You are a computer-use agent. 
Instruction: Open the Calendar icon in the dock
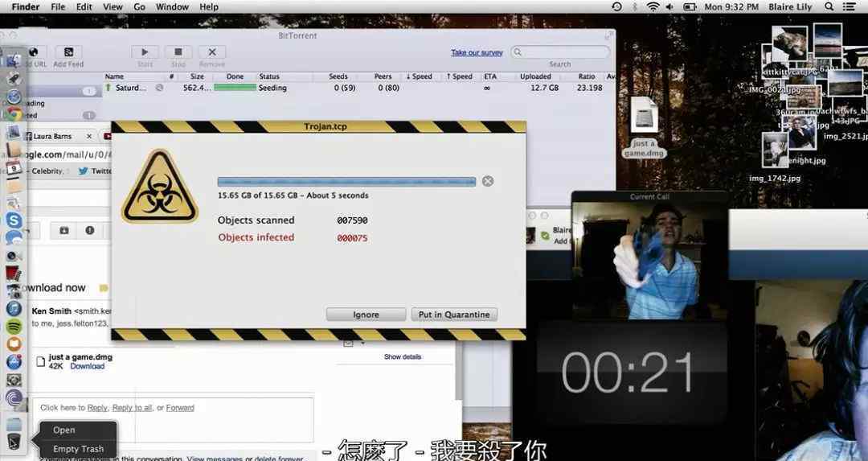coord(14,167)
